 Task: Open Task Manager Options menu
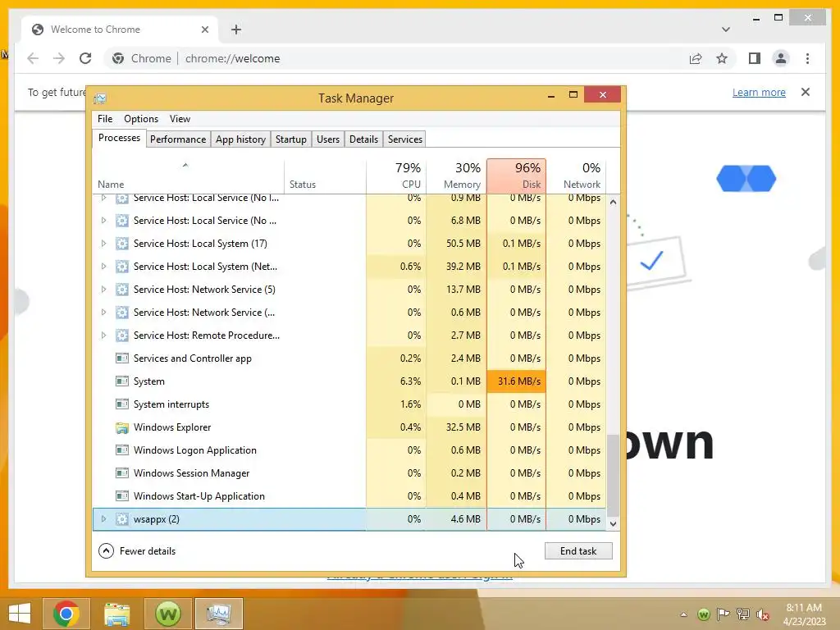click(141, 119)
